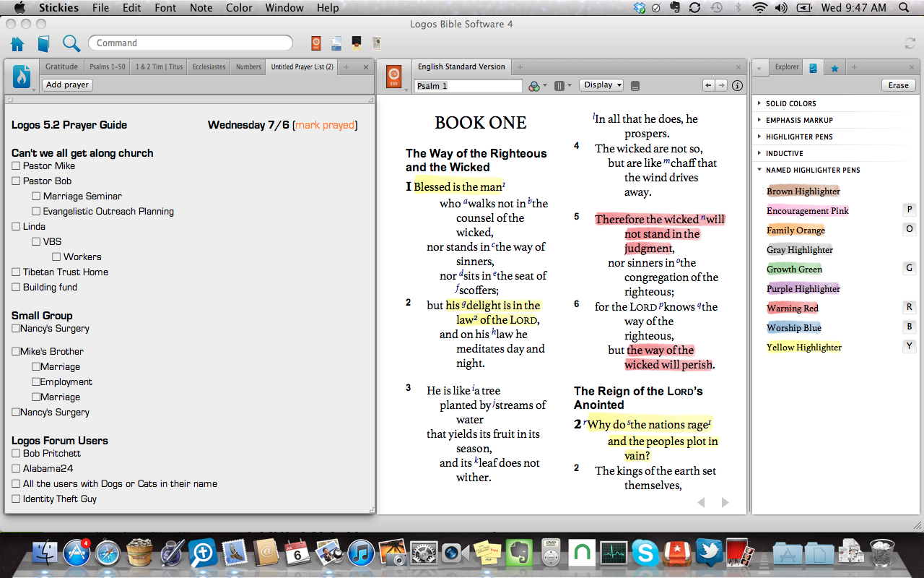924x578 pixels.
Task: Tick Evangelistic Outreach Planning checkbox
Action: click(x=36, y=212)
